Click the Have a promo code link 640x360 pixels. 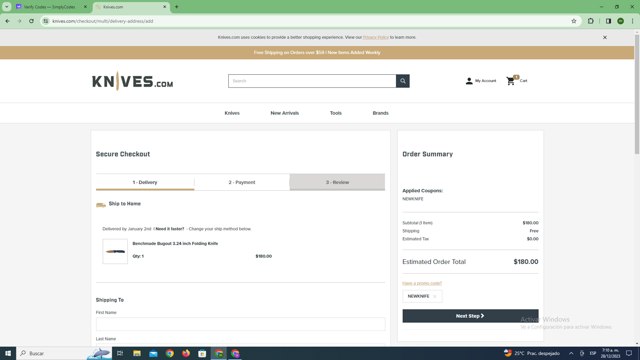pyautogui.click(x=422, y=283)
